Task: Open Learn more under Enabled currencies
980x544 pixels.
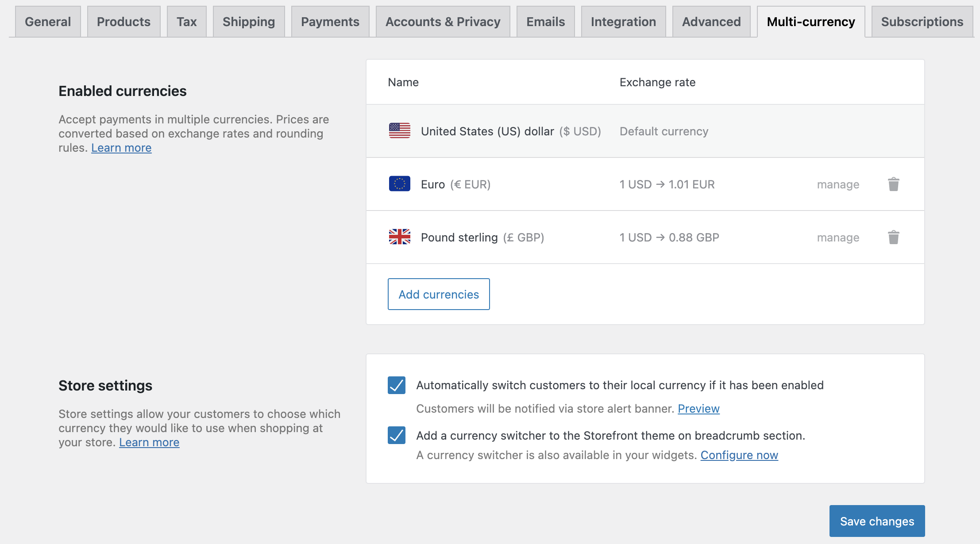Action: 121,148
